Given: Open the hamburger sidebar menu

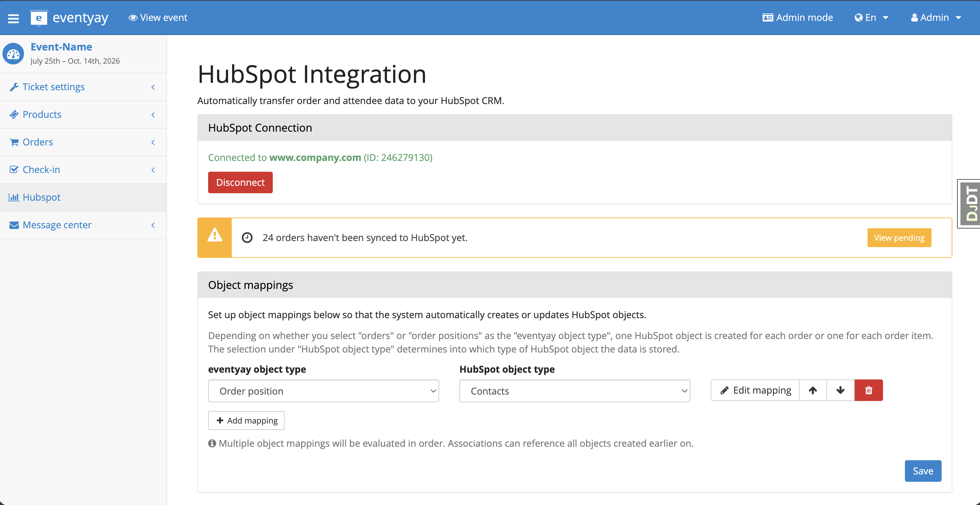Looking at the screenshot, I should coord(13,18).
